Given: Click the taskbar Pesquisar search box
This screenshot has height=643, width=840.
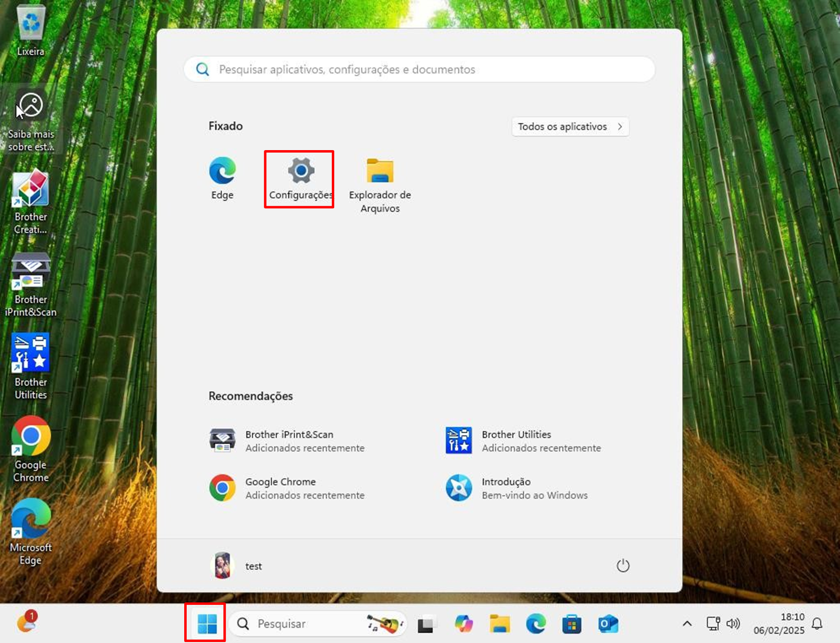Looking at the screenshot, I should [318, 623].
